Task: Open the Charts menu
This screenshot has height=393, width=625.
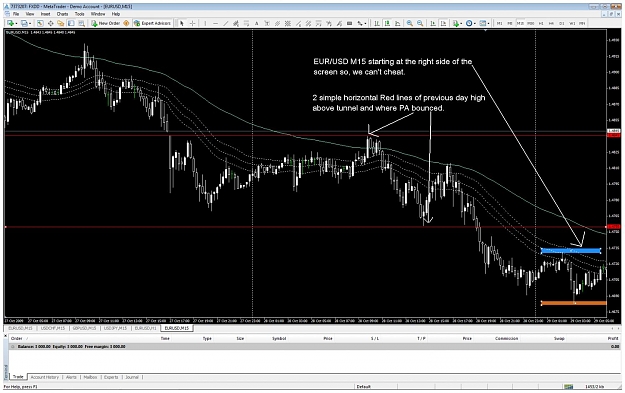Action: tap(63, 14)
